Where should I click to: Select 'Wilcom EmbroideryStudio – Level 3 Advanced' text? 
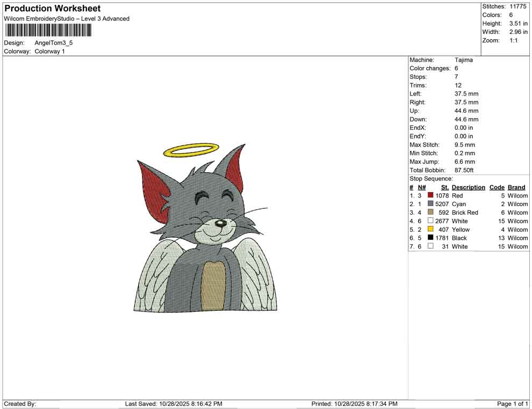point(67,19)
